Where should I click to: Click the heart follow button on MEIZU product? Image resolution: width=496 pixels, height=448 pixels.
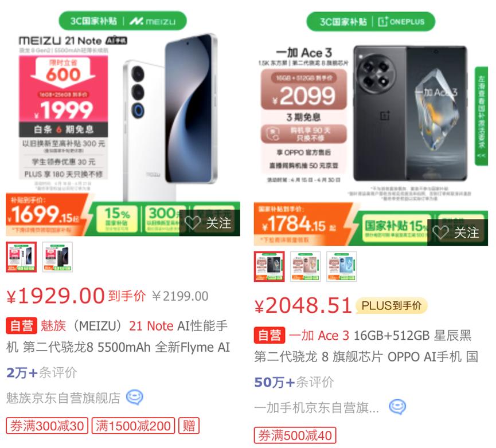[209, 223]
